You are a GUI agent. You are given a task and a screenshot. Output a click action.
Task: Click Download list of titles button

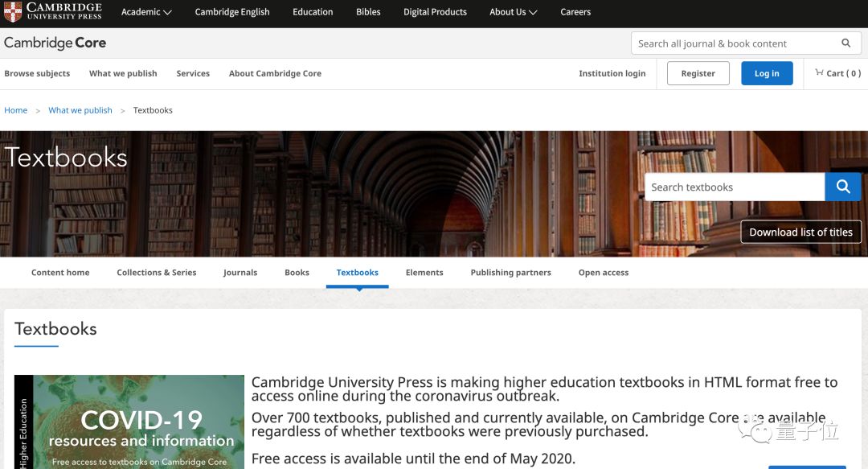click(x=800, y=232)
